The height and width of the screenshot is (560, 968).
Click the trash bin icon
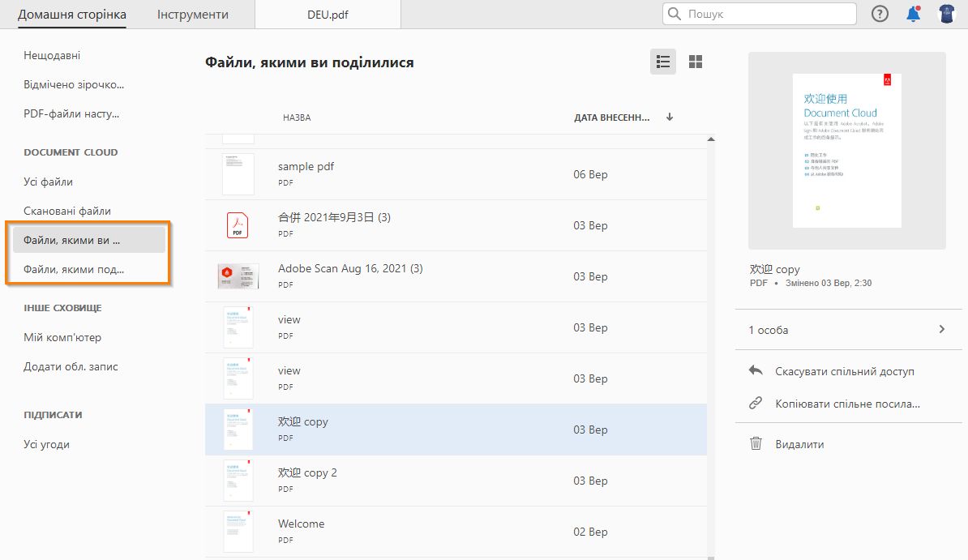coord(756,443)
